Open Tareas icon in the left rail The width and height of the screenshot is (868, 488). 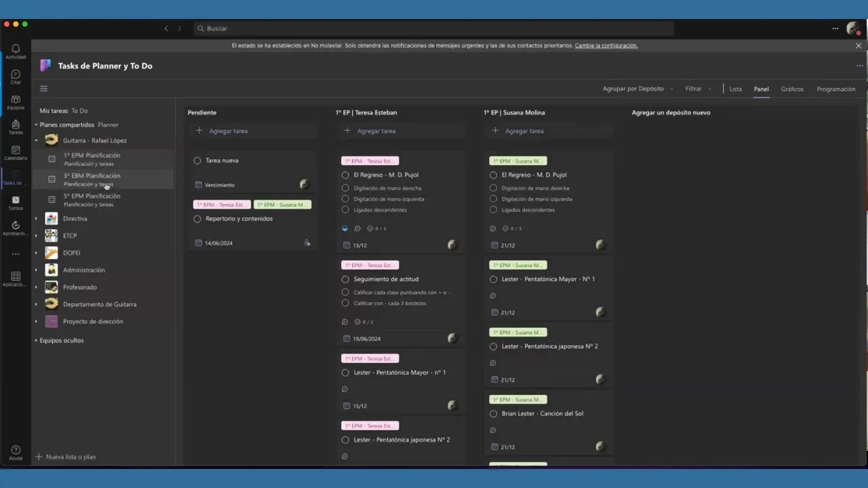click(16, 125)
